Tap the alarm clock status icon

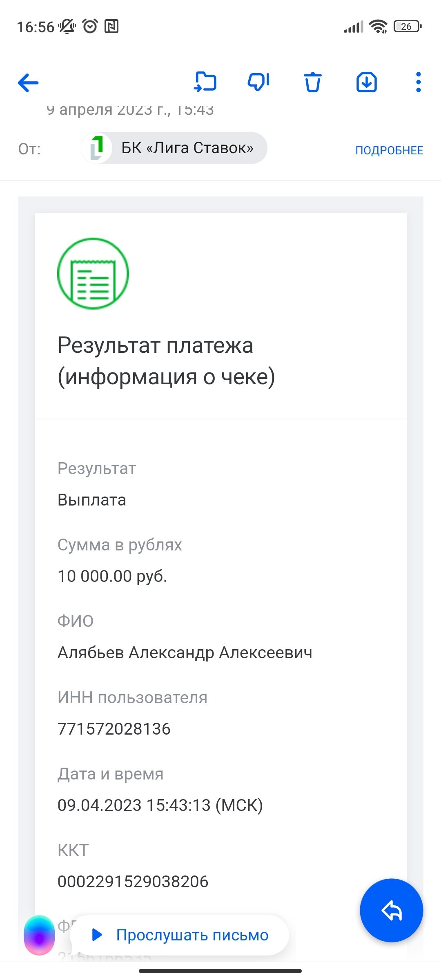pyautogui.click(x=90, y=27)
